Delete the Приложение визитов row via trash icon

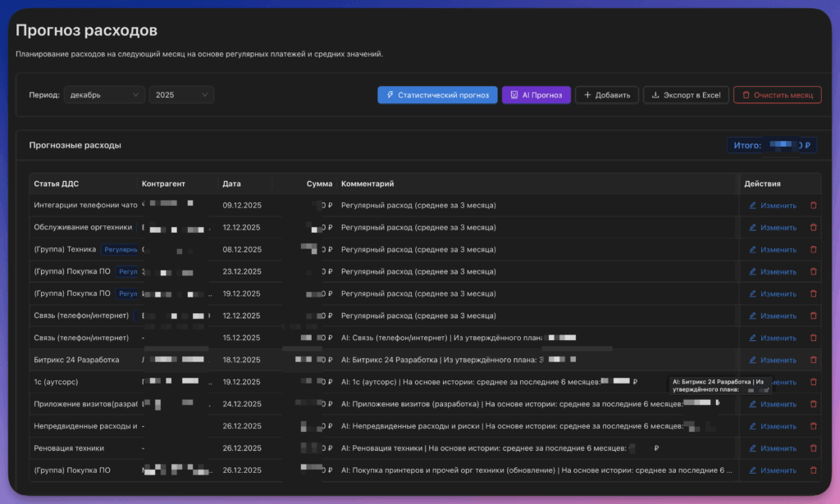tap(813, 404)
